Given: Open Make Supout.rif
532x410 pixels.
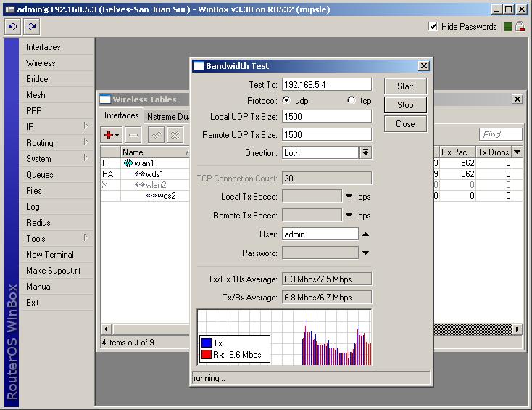Looking at the screenshot, I should (56, 271).
